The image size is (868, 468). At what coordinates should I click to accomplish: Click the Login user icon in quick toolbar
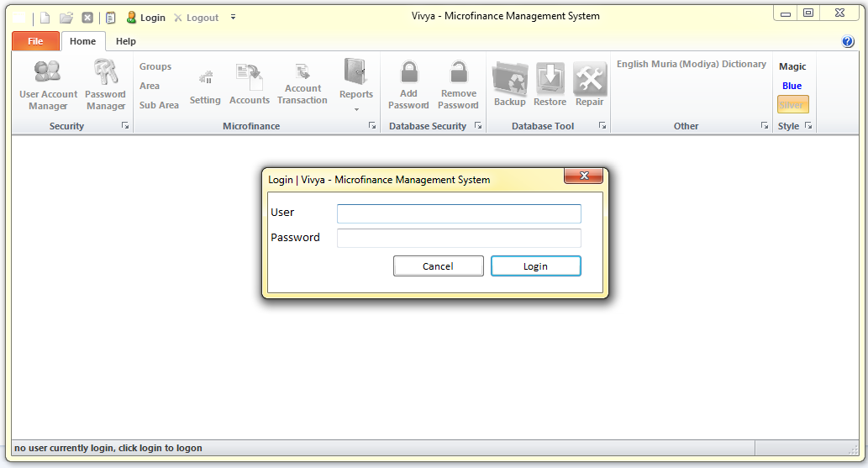(131, 18)
